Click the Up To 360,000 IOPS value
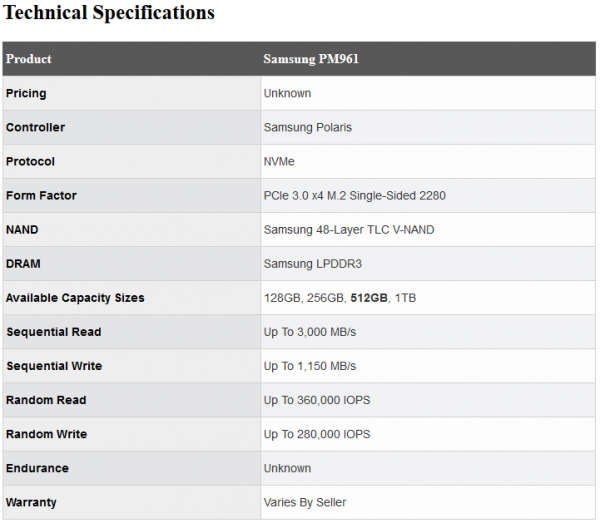This screenshot has height=523, width=600. click(316, 400)
